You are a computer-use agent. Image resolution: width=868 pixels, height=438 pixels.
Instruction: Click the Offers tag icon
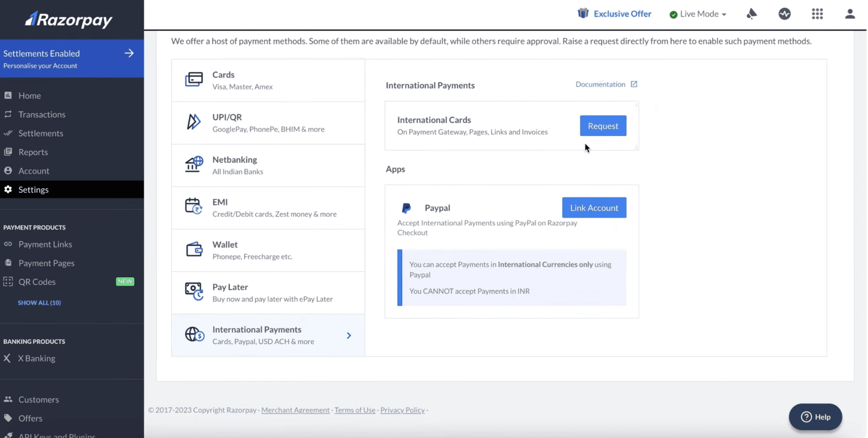[x=8, y=418]
